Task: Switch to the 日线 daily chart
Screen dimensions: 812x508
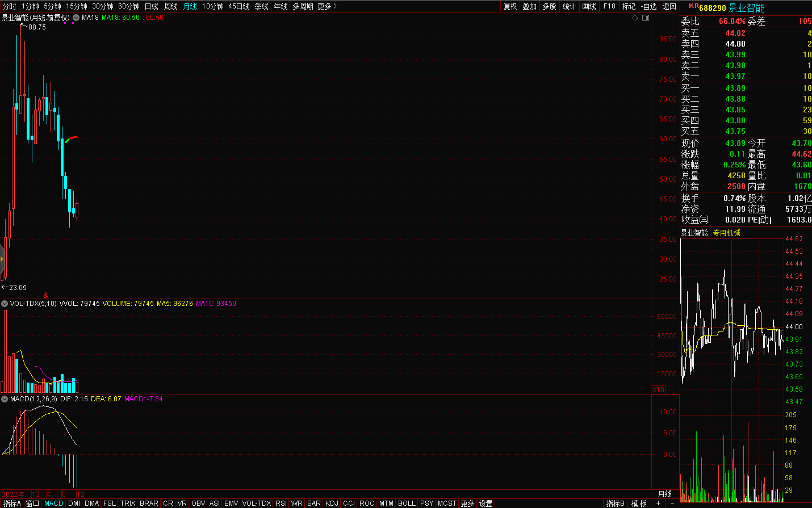Action: pyautogui.click(x=152, y=6)
